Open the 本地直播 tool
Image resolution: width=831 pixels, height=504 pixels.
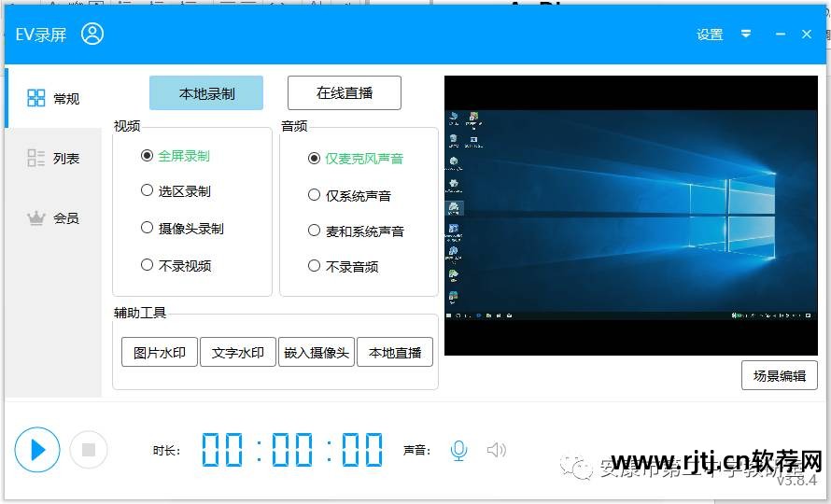point(395,353)
